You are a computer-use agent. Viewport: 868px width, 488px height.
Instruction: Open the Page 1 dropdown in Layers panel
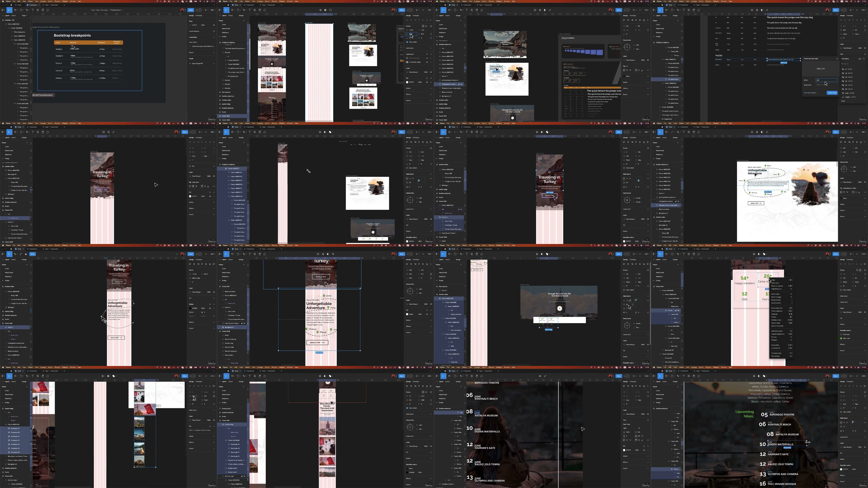(25, 15)
